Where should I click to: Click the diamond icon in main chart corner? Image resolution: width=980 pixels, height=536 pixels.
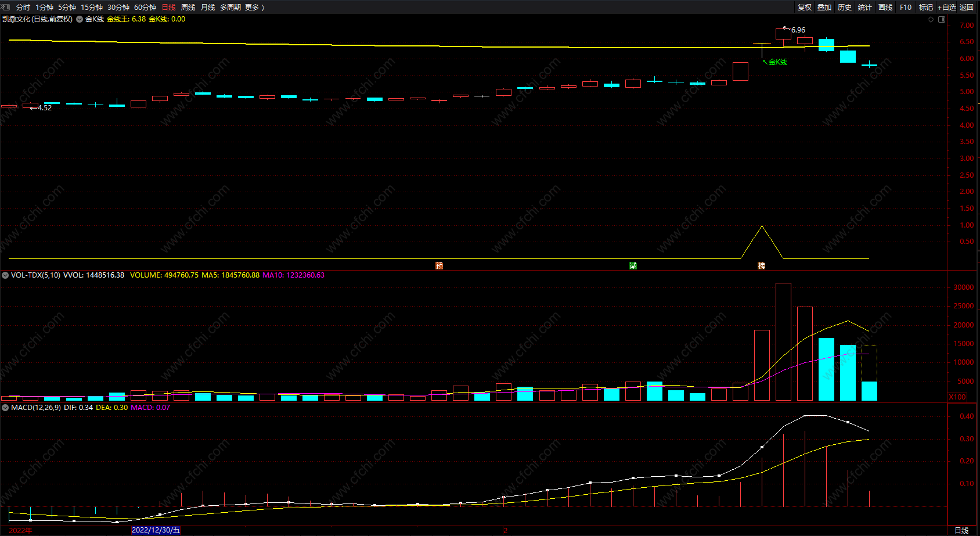pos(931,19)
